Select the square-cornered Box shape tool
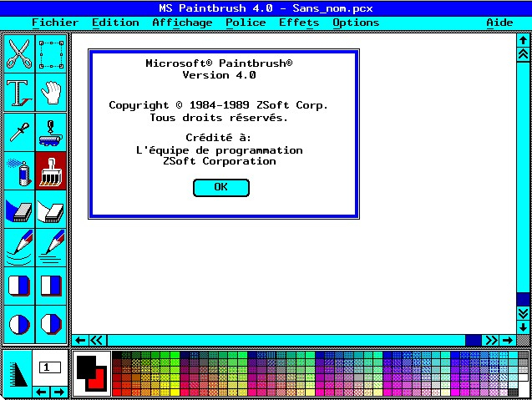The image size is (532, 400). 51,286
